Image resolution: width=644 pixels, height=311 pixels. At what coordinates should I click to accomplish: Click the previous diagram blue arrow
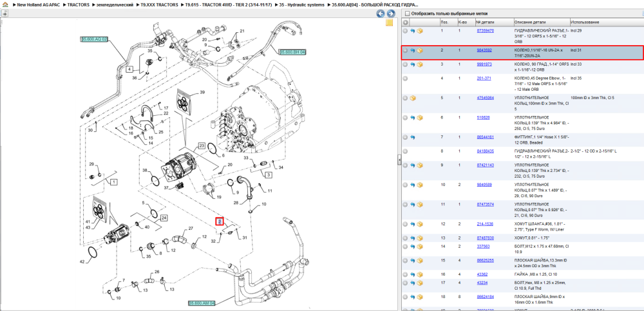coord(381,14)
